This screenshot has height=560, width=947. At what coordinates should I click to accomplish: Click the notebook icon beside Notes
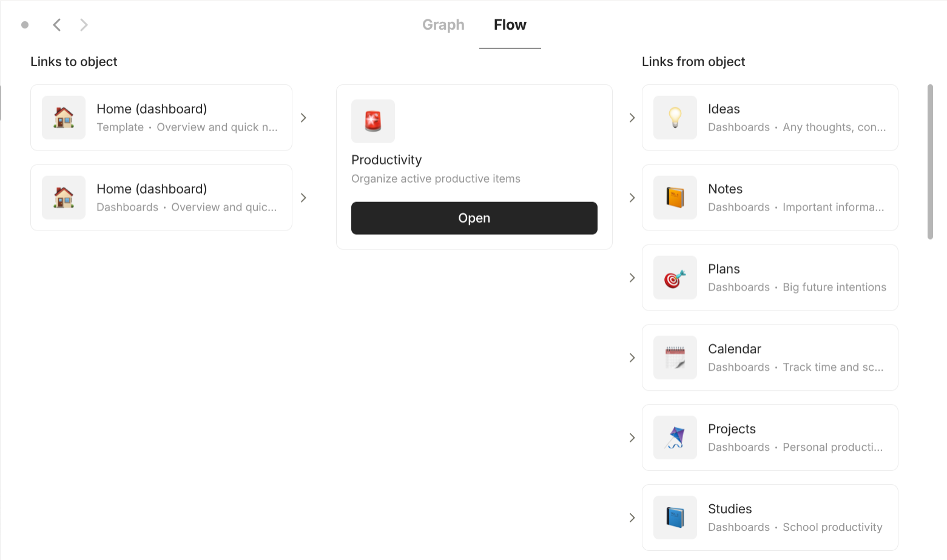675,198
